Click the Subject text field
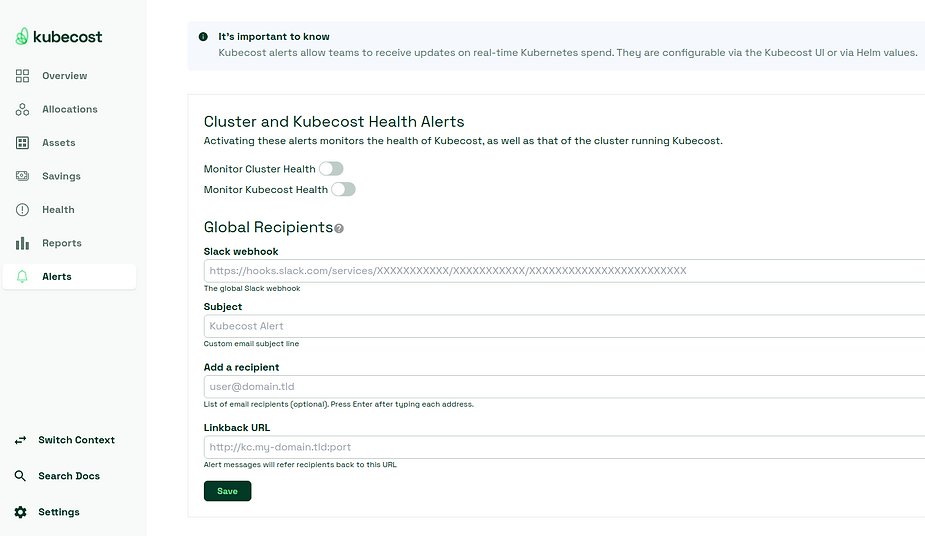This screenshot has width=925, height=536. (x=564, y=326)
